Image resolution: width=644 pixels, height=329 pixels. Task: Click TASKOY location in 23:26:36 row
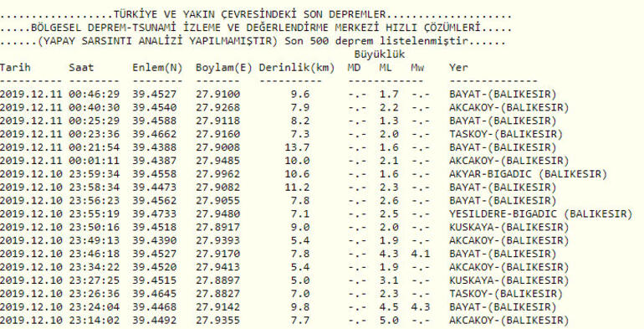(506, 294)
